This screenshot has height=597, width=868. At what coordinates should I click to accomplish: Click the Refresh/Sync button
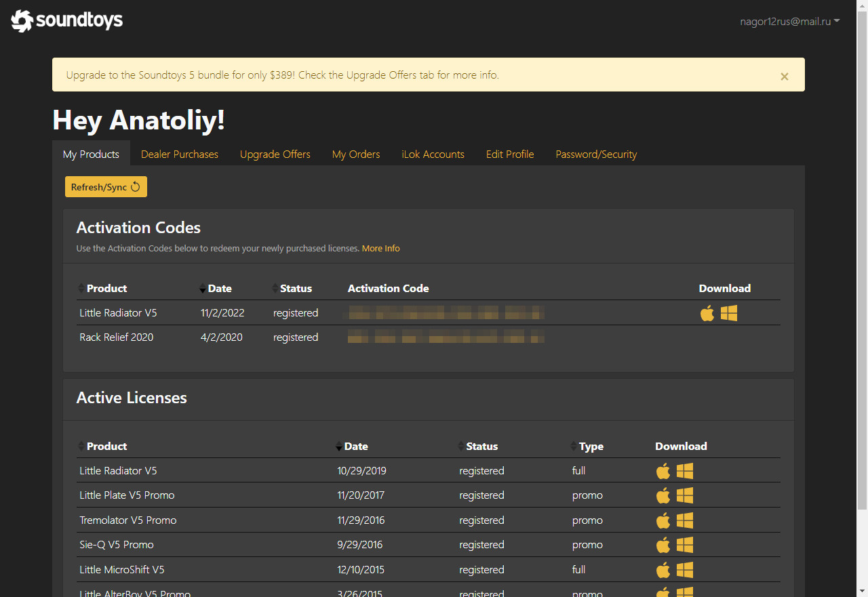tap(106, 187)
